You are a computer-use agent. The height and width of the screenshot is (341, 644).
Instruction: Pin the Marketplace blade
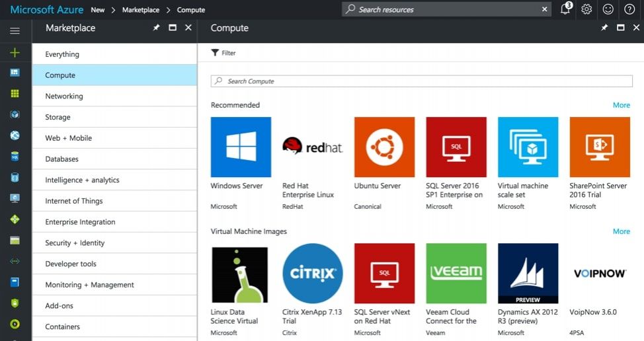point(157,28)
